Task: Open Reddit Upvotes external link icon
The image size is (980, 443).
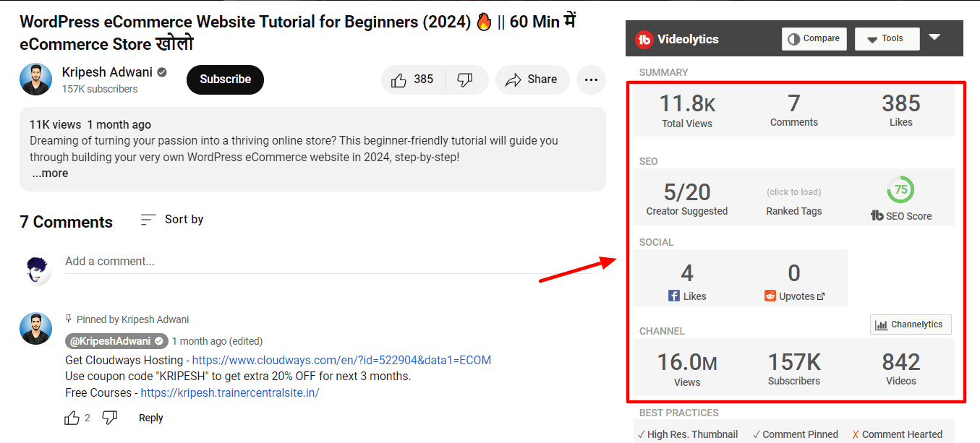Action: 821,296
